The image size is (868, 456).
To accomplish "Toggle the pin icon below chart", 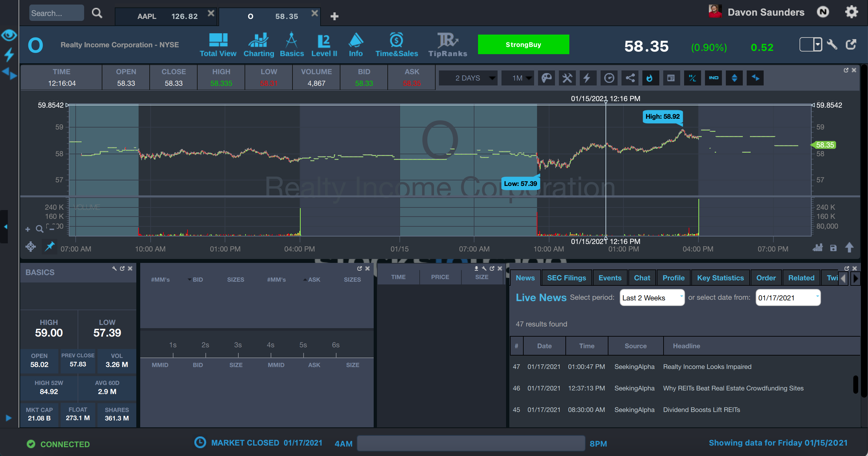I will [50, 246].
